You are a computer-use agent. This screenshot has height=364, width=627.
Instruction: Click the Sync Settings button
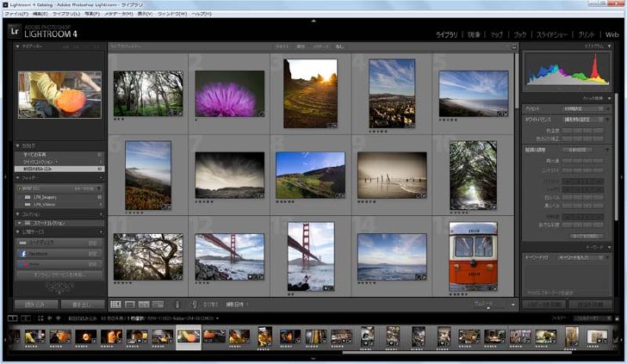590,305
